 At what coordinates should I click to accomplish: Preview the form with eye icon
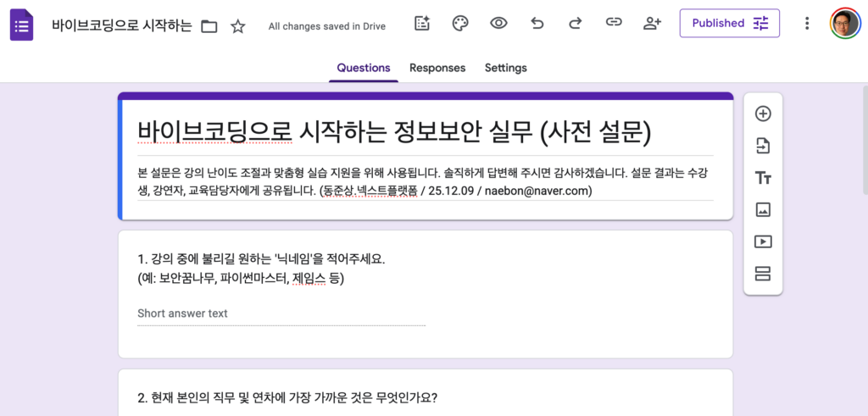coord(498,24)
